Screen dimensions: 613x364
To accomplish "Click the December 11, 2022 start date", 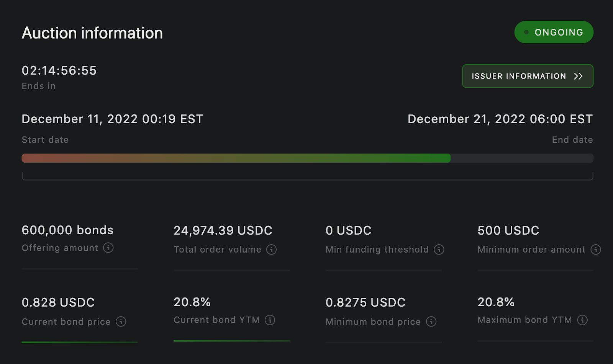I will 112,119.
